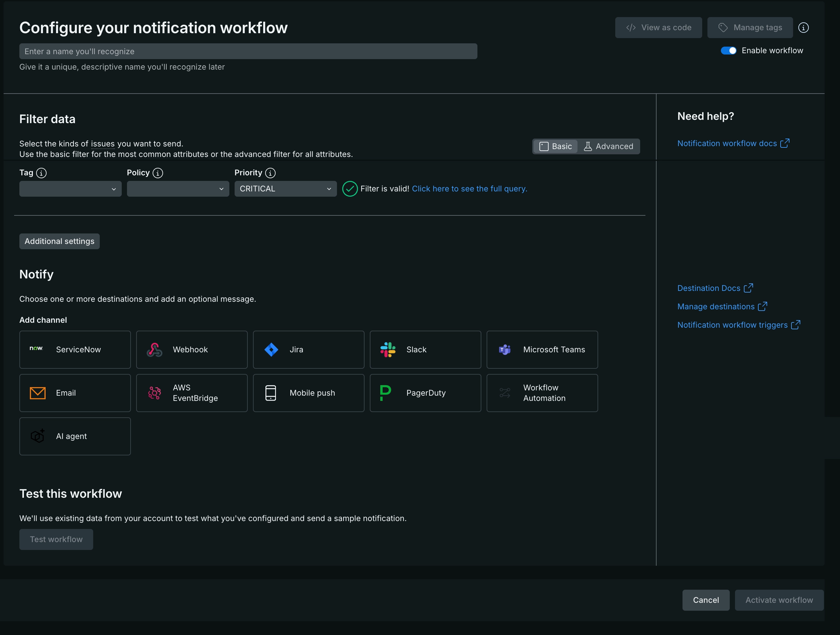Show Policy filter info tooltip icon

(157, 173)
